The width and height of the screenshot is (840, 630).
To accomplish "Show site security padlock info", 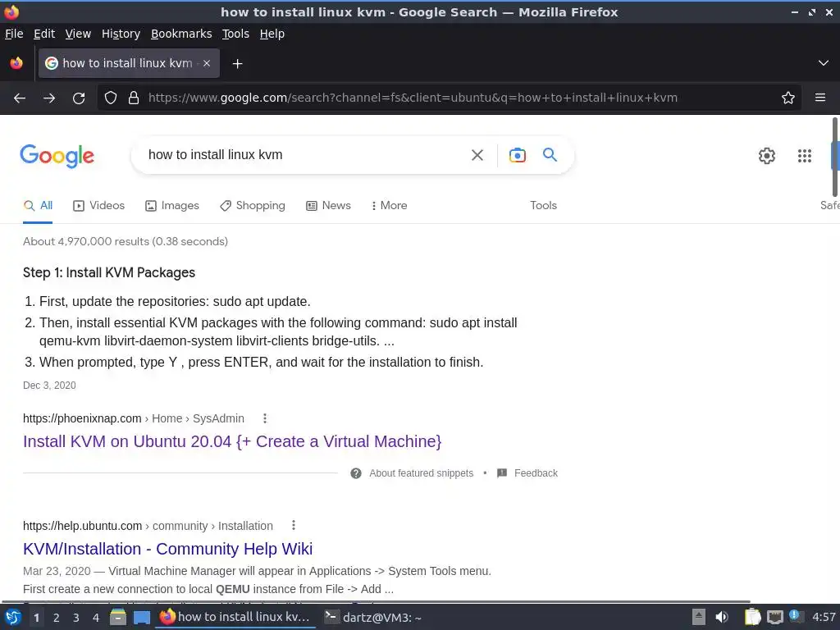I will tap(134, 98).
